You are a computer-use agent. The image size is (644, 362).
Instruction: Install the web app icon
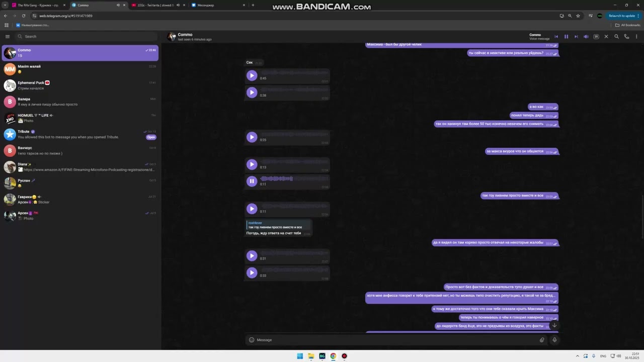561,16
